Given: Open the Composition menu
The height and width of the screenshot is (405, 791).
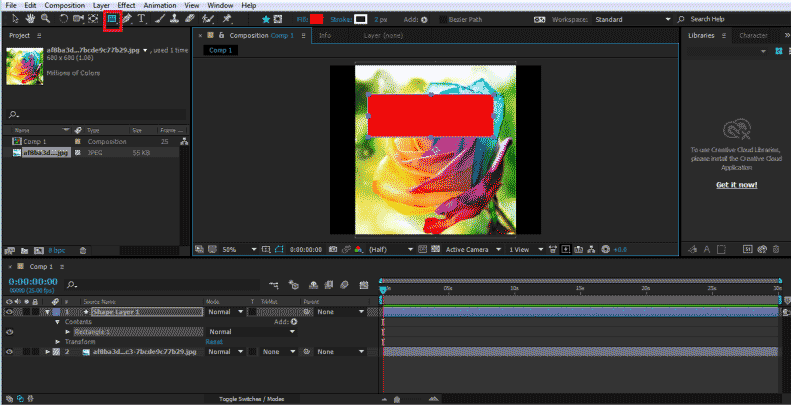Looking at the screenshot, I should (65, 5).
